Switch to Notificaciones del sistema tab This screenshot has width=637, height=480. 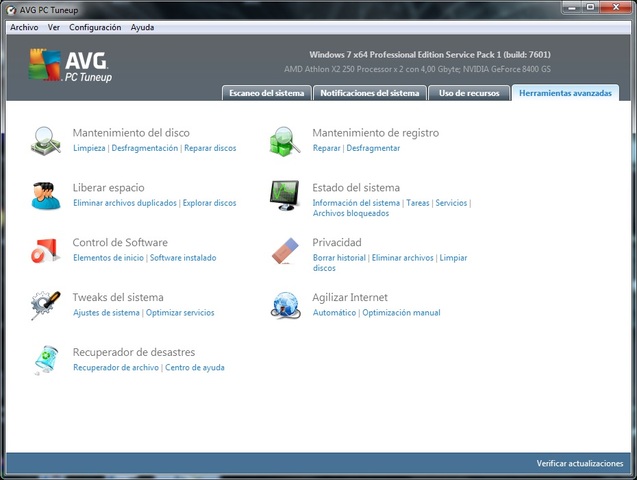pos(370,93)
